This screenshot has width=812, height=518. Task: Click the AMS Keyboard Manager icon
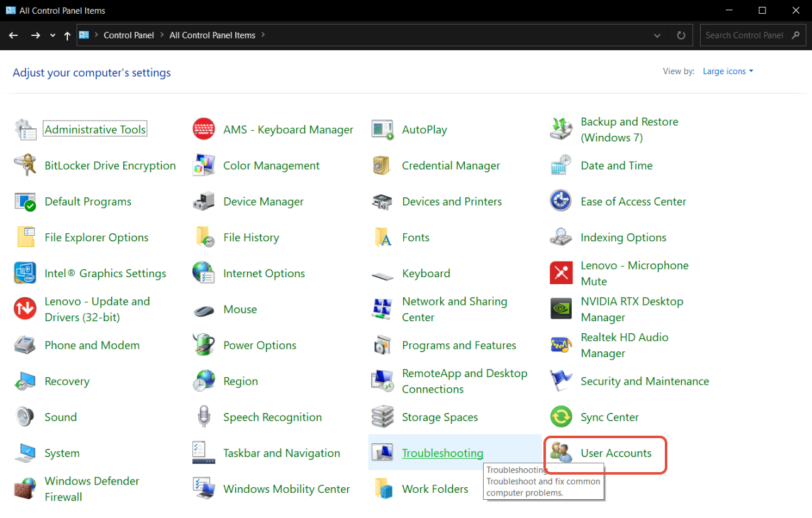tap(204, 129)
